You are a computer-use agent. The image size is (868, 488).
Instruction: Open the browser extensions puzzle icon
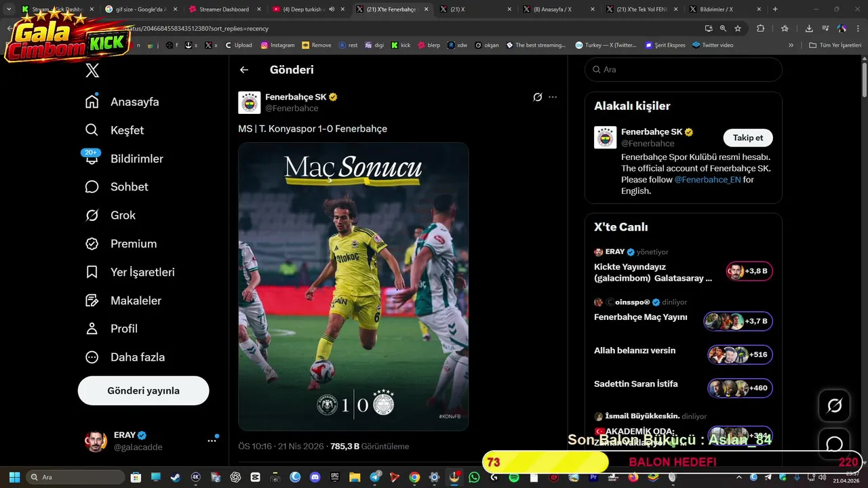(760, 28)
